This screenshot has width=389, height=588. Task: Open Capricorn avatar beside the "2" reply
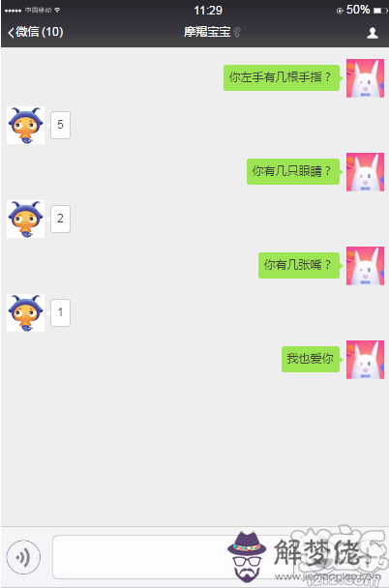point(25,219)
